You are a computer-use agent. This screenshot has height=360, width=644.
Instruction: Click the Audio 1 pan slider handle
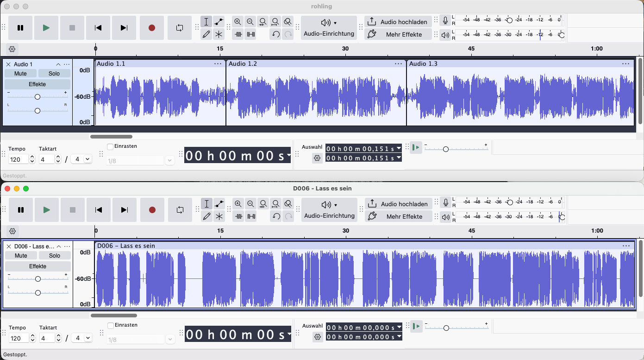pyautogui.click(x=38, y=110)
